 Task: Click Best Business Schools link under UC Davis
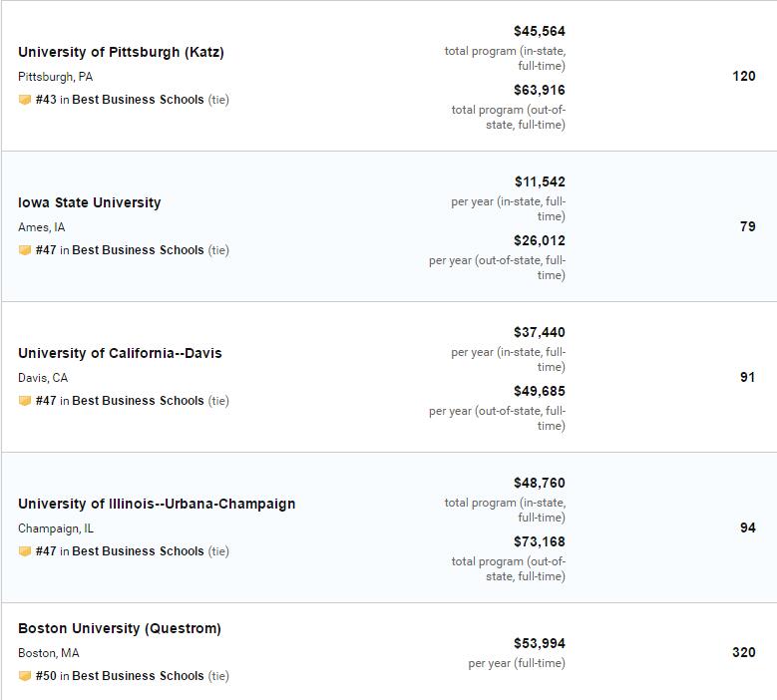pos(138,401)
